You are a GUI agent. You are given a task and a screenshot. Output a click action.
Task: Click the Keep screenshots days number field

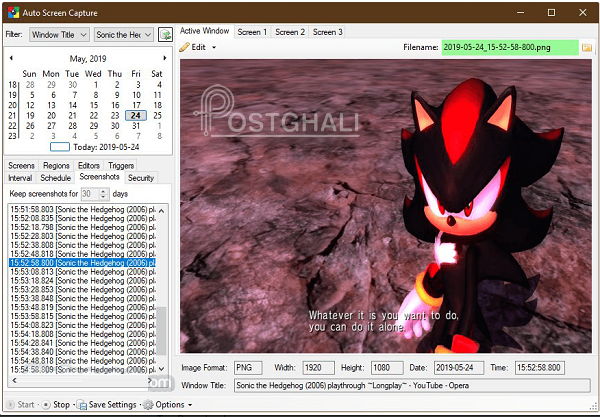click(91, 194)
